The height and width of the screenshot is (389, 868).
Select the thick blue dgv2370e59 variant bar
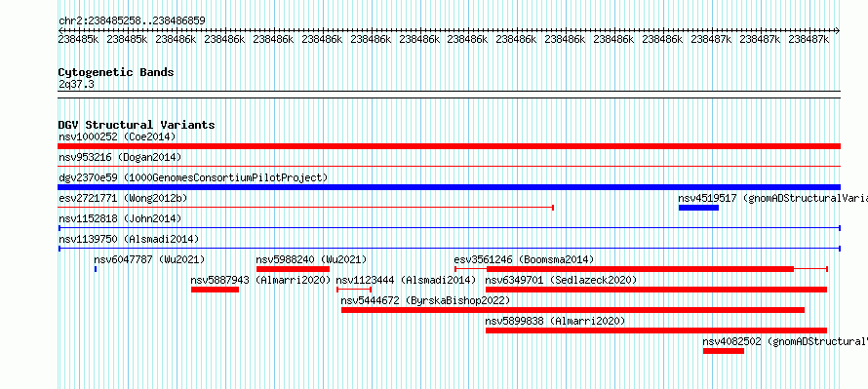(449, 187)
